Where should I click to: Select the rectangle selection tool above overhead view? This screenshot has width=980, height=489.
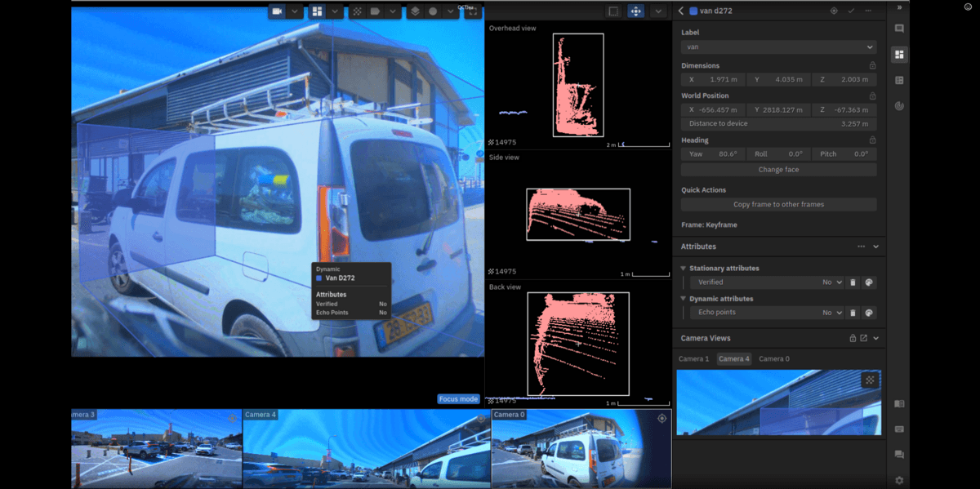612,11
